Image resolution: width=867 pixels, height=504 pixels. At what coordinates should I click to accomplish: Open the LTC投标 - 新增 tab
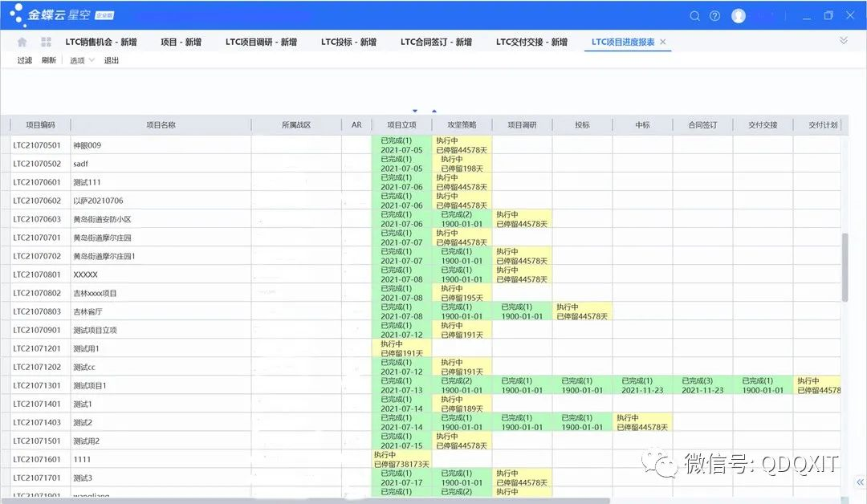point(348,42)
